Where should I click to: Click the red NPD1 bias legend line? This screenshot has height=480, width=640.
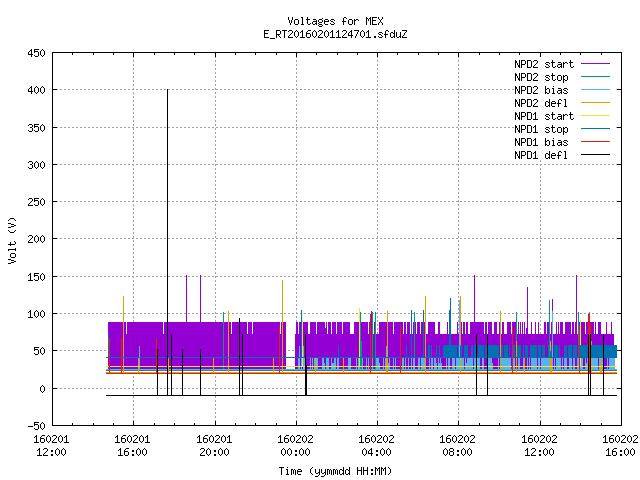click(x=595, y=142)
